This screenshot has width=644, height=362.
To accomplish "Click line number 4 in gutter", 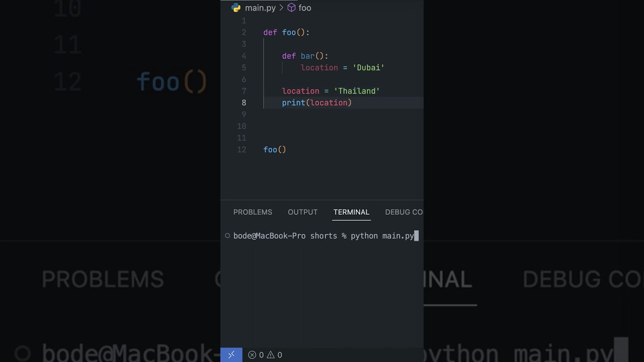I will coord(244,56).
